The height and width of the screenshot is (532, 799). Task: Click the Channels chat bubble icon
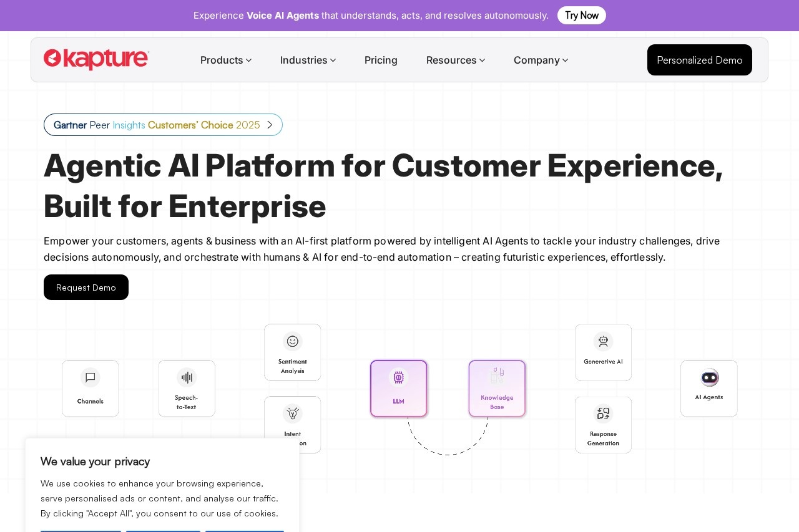90,377
